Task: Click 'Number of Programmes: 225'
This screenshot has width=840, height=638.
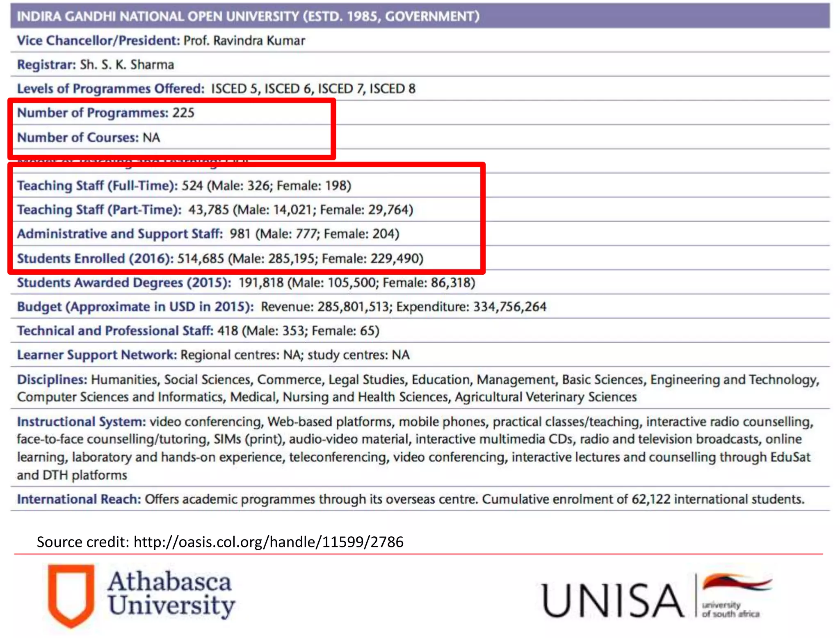Action: click(106, 113)
